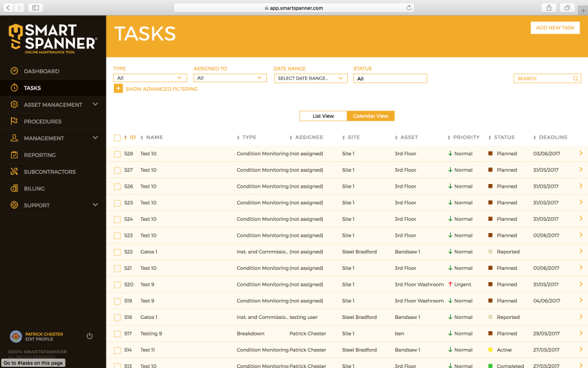Click inside the SEARCH input field

(x=542, y=79)
